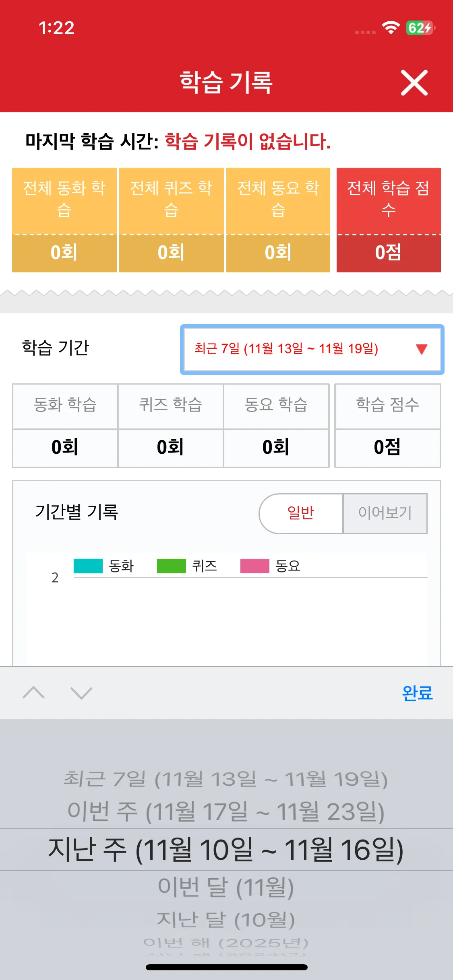Tap the previous field up arrow
The height and width of the screenshot is (980, 453).
click(x=34, y=692)
